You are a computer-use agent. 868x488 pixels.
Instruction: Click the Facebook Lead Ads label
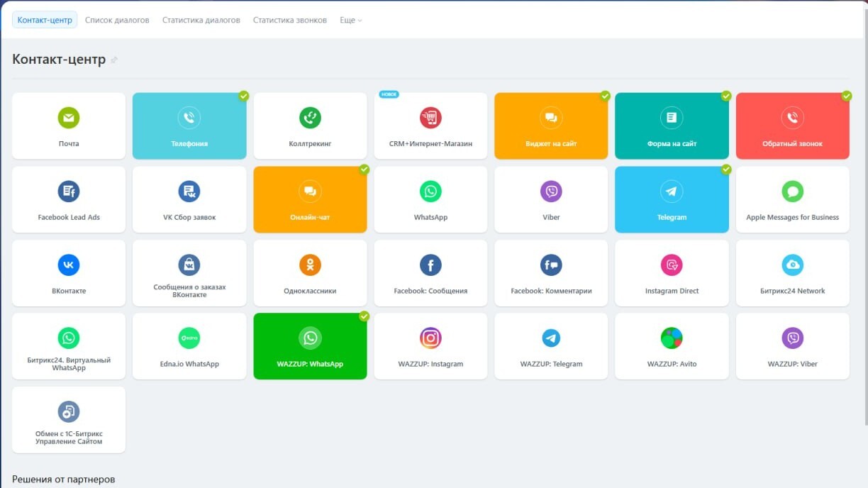[x=69, y=218]
